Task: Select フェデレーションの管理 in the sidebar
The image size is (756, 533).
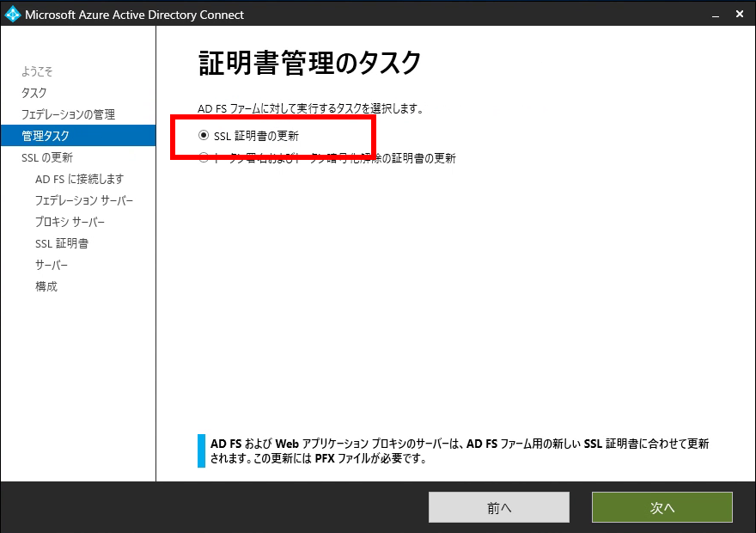Action: 68,114
